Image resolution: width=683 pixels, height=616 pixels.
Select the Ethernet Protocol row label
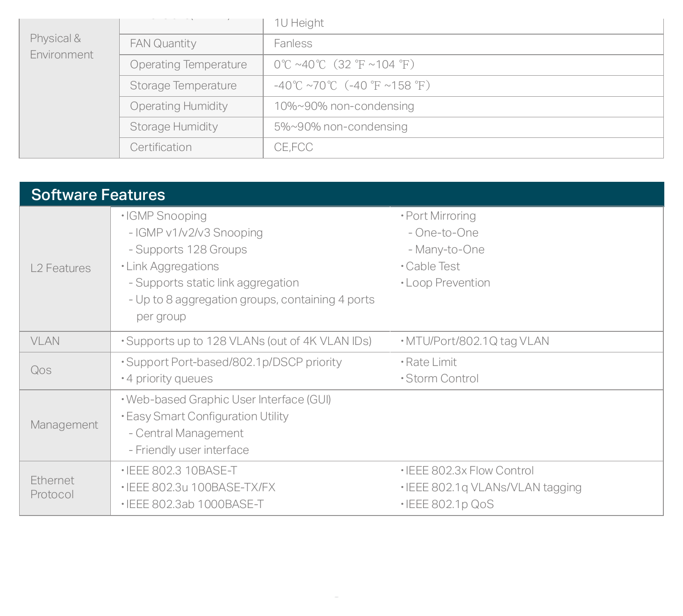[x=52, y=487]
